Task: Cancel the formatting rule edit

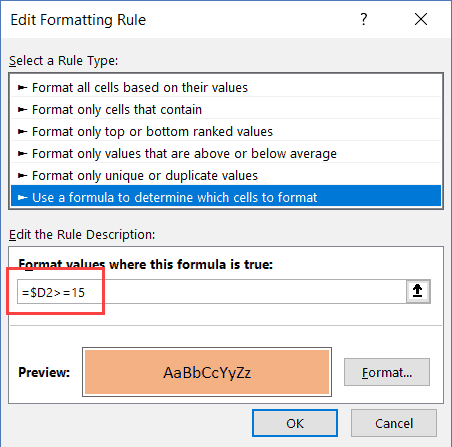Action: [394, 423]
